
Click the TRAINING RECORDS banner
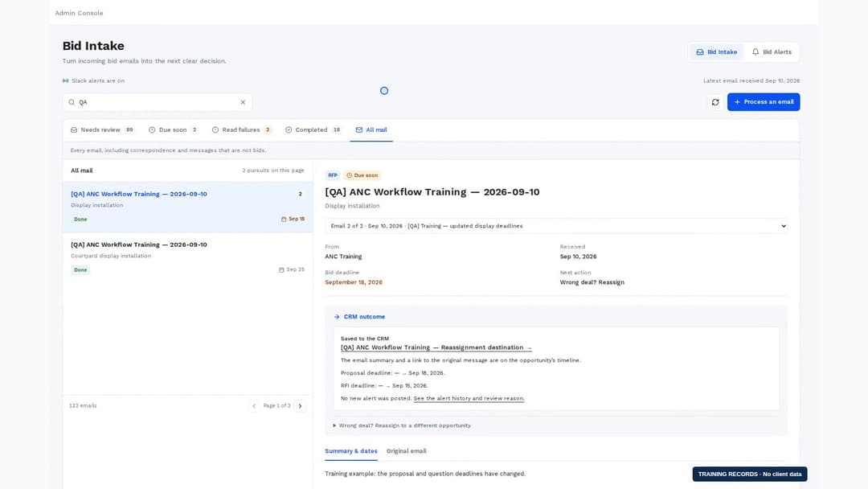pyautogui.click(x=750, y=474)
